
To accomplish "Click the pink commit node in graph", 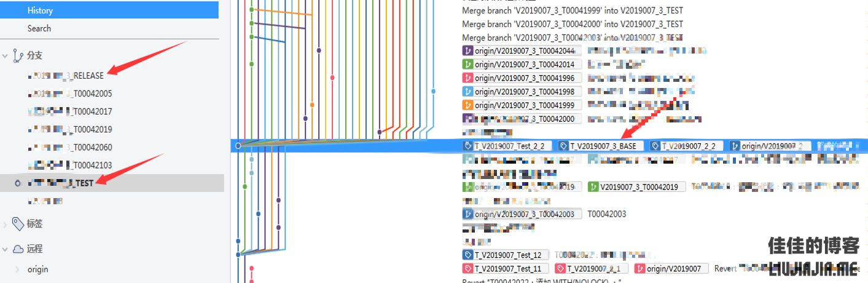I will (x=332, y=78).
